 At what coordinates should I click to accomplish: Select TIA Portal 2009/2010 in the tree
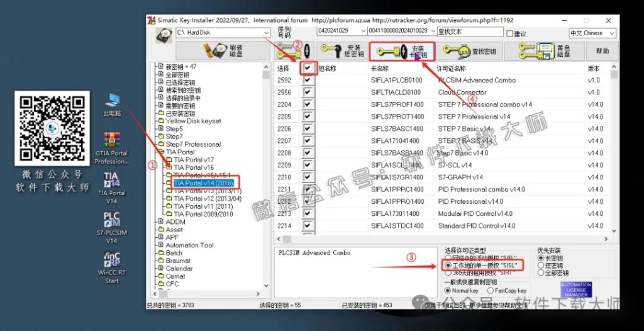pyautogui.click(x=203, y=214)
